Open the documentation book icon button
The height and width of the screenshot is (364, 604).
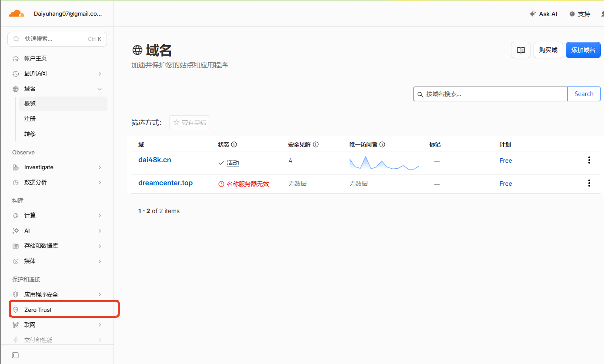point(521,50)
